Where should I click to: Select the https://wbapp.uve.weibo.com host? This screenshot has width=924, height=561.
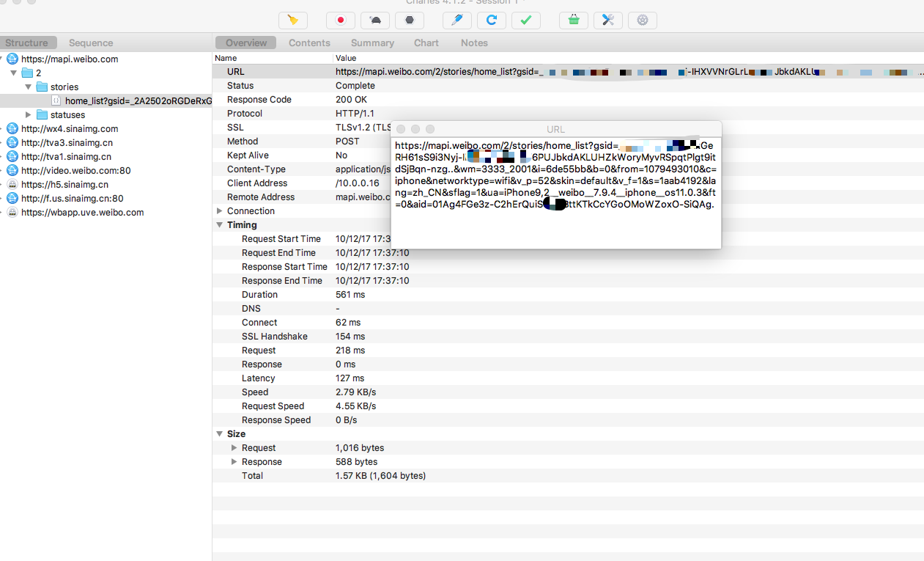(x=82, y=213)
